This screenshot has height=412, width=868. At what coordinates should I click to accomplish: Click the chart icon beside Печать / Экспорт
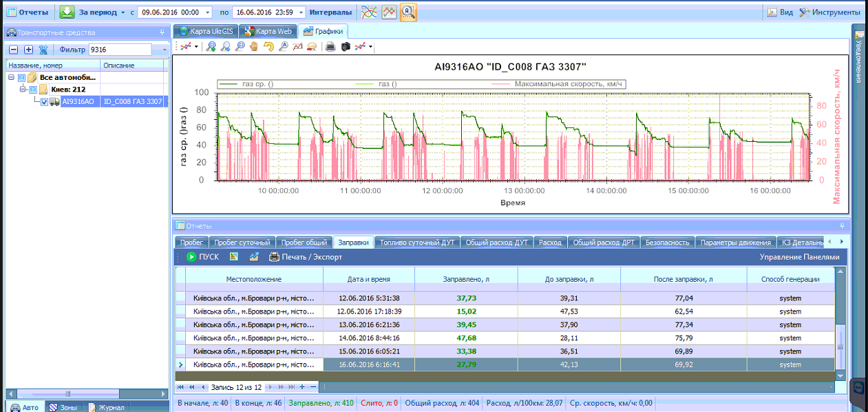[254, 257]
